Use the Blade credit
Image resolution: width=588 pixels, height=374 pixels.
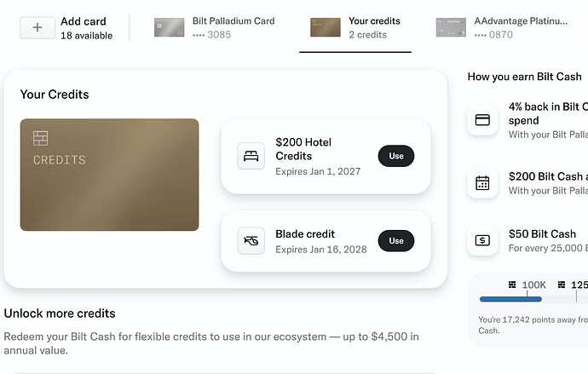tap(396, 240)
